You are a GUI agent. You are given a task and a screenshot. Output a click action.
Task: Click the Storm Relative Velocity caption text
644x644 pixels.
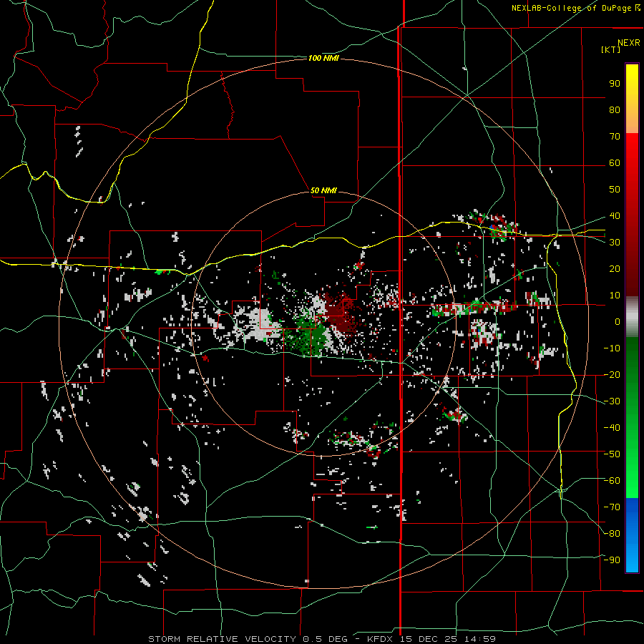click(x=321, y=639)
